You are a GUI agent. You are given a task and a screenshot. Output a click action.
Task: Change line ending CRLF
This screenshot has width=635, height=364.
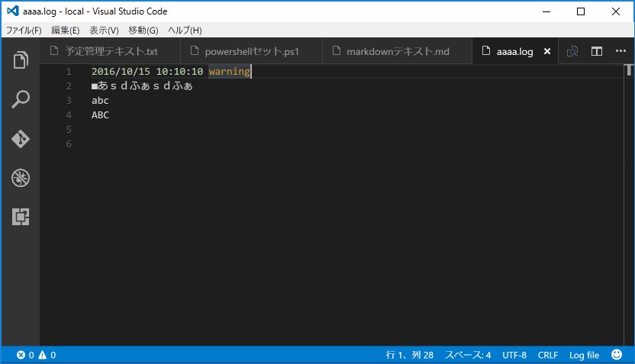(547, 355)
